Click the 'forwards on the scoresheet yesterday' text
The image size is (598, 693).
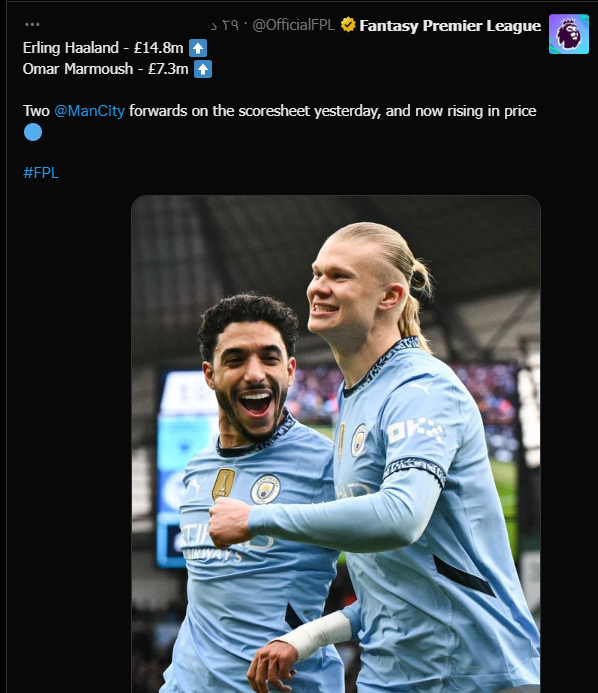pos(255,111)
